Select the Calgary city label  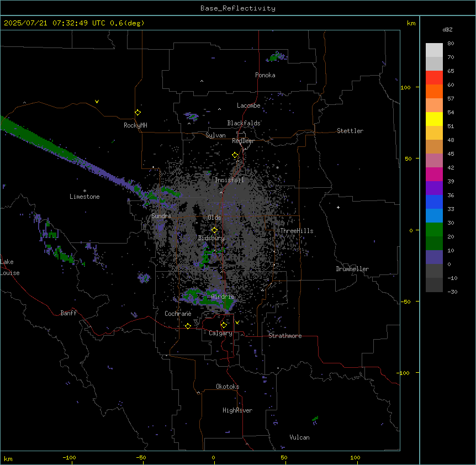point(220,333)
